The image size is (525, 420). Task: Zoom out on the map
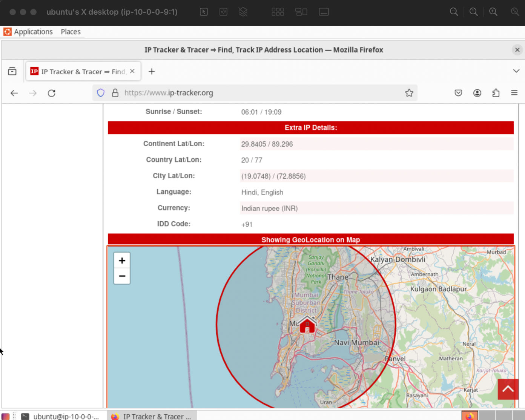[122, 276]
